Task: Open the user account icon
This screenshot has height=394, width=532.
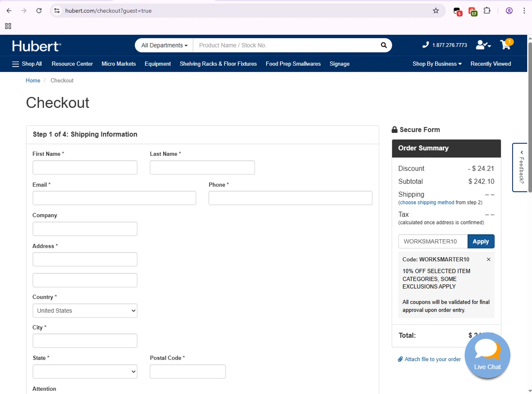Action: pyautogui.click(x=483, y=45)
